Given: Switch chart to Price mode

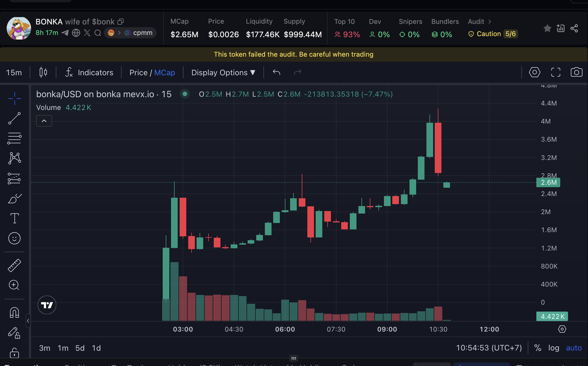Looking at the screenshot, I should [138, 72].
